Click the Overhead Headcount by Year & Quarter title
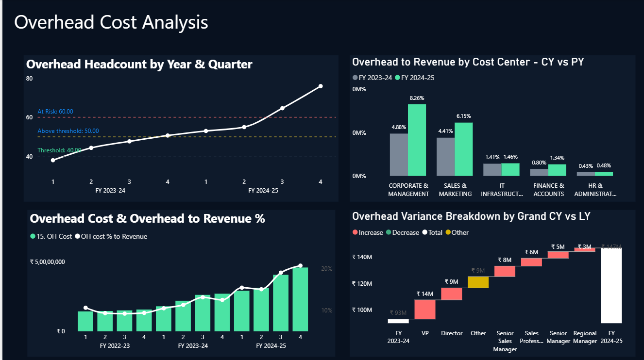The width and height of the screenshot is (644, 360). tap(139, 64)
